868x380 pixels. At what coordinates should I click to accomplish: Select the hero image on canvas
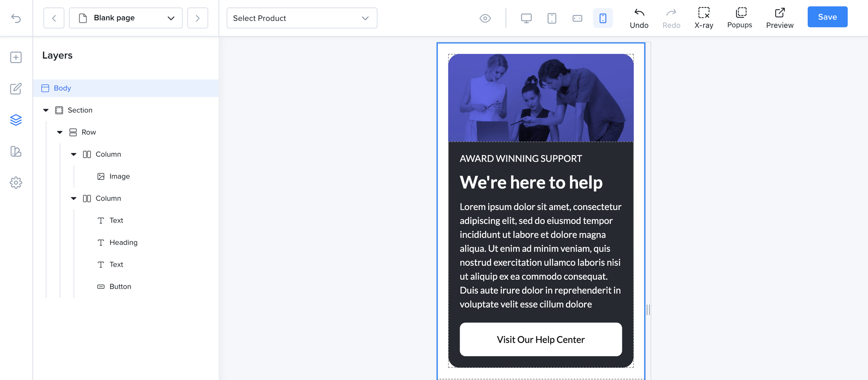[x=541, y=98]
